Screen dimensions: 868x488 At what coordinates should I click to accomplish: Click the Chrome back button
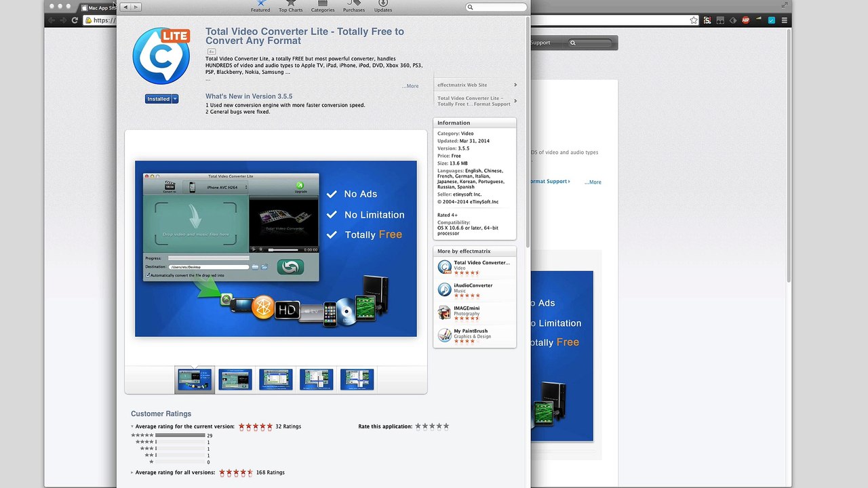coord(52,20)
